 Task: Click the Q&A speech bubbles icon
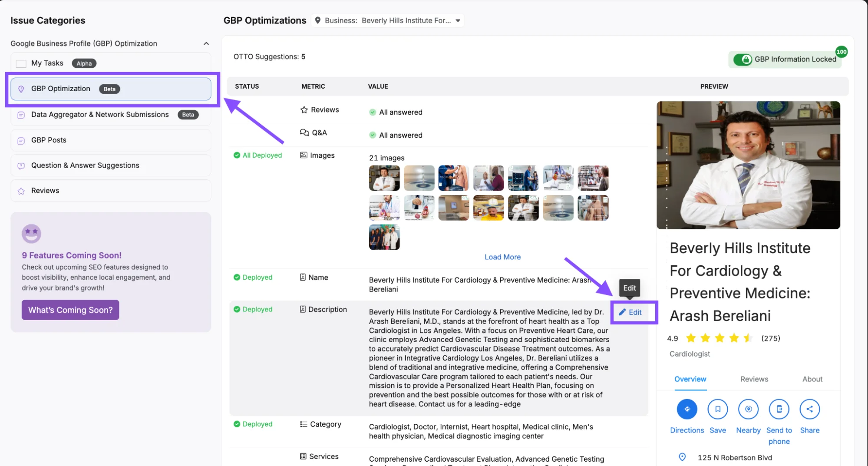(304, 132)
